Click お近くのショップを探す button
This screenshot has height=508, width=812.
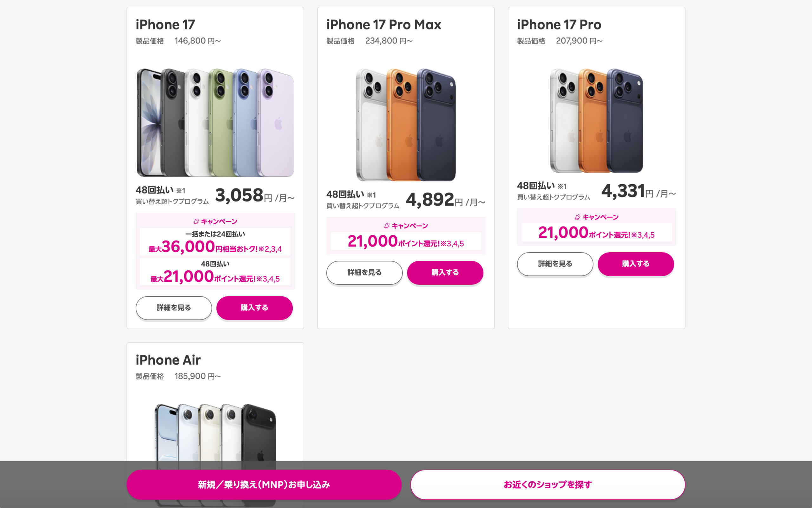[547, 485]
